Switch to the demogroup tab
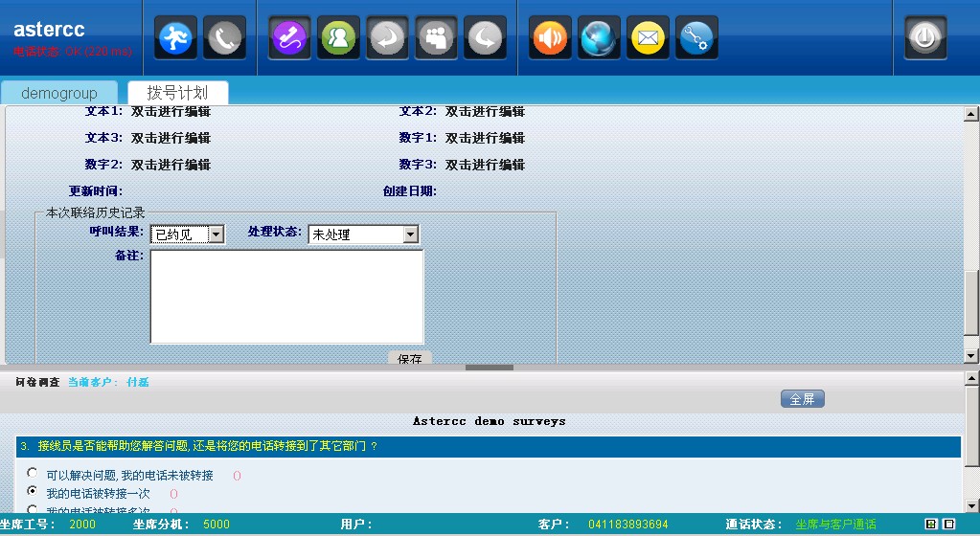Viewport: 980px width, 536px height. point(59,93)
